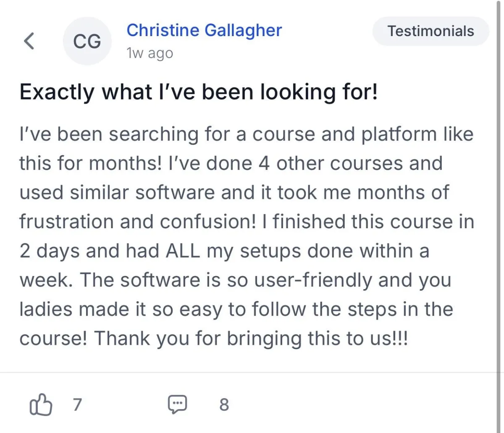504x433 pixels.
Task: Click the 'Thank you for bringing this to us!!!' line
Action: (251, 339)
